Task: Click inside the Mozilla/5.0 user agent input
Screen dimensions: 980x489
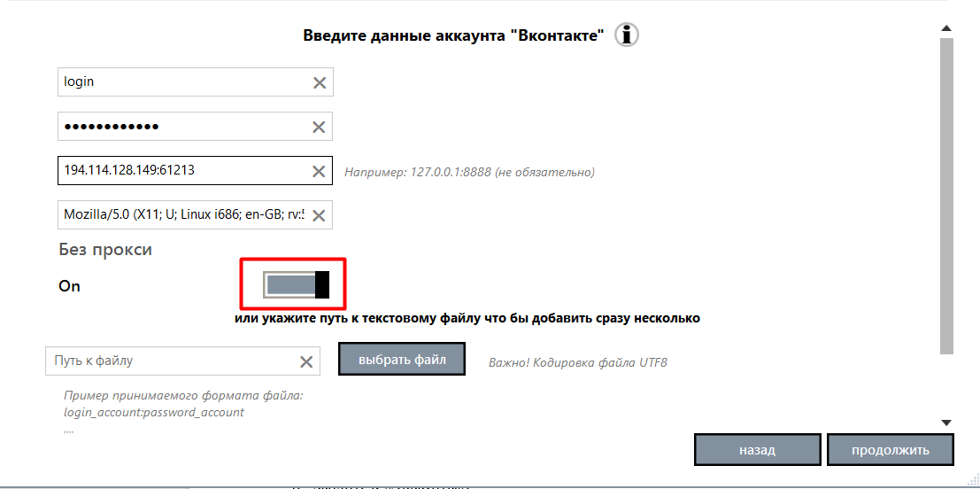Action: [181, 215]
